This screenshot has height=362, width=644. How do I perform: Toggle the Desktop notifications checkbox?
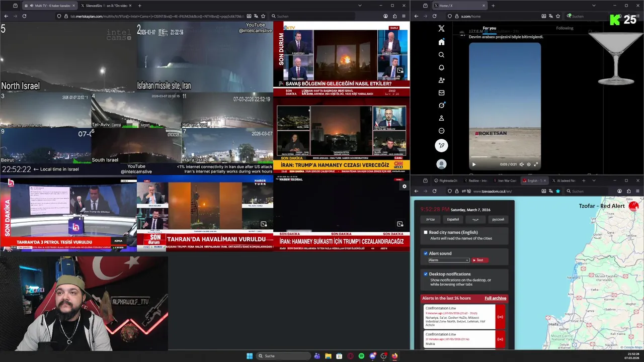pos(426,274)
